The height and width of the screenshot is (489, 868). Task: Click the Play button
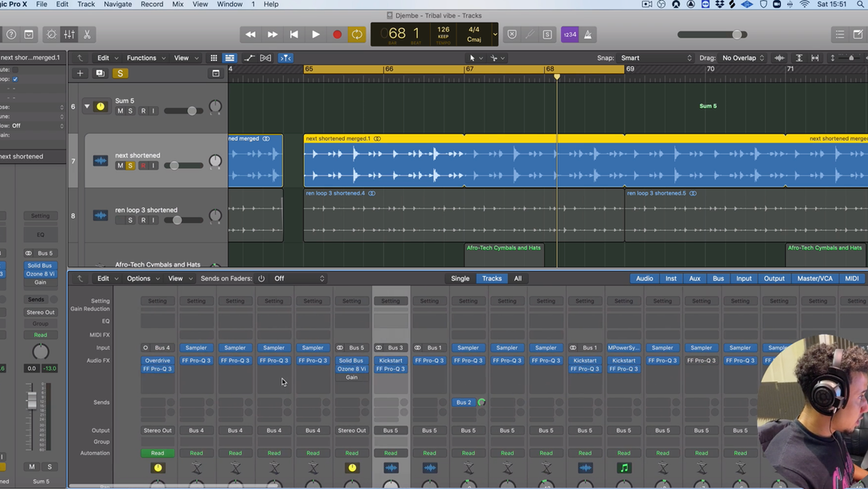pyautogui.click(x=315, y=35)
